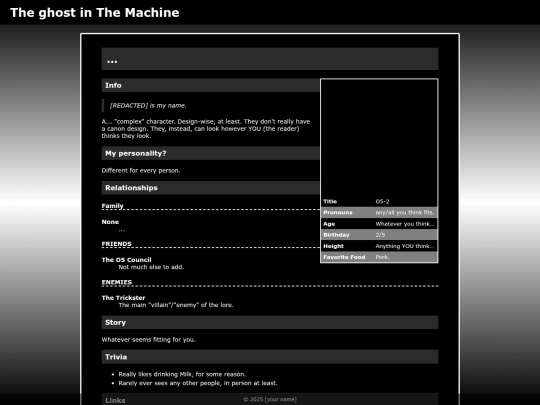Click the 'My personality?' heading
Viewport: 540px width, 405px height.
click(210, 153)
